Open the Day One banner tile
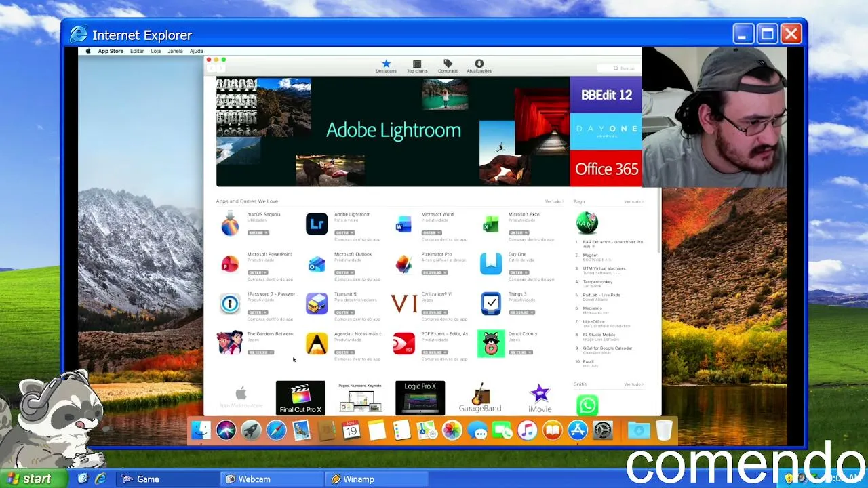This screenshot has width=868, height=488. click(x=606, y=131)
